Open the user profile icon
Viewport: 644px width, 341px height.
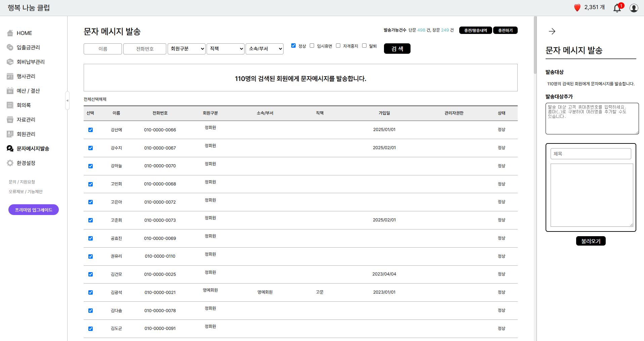tap(634, 8)
